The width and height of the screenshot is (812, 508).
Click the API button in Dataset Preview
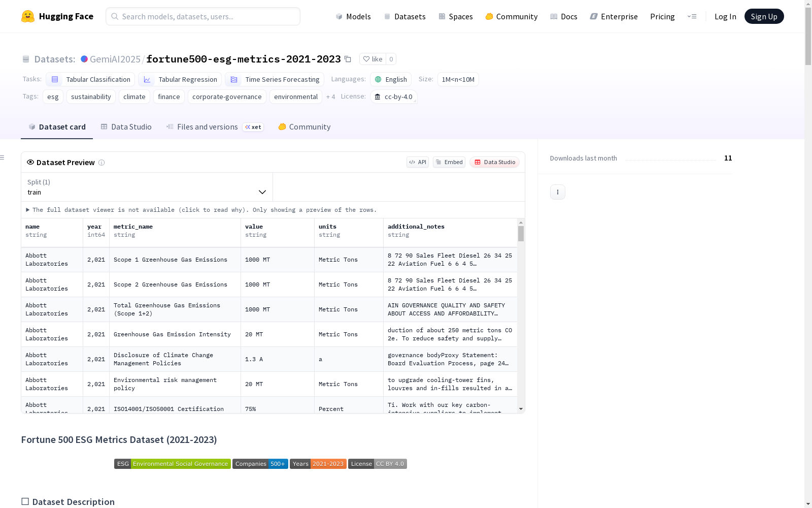(418, 162)
